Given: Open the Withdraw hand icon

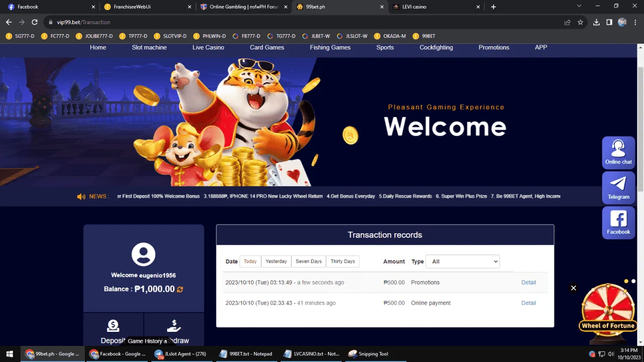Looking at the screenshot, I should 174,326.
